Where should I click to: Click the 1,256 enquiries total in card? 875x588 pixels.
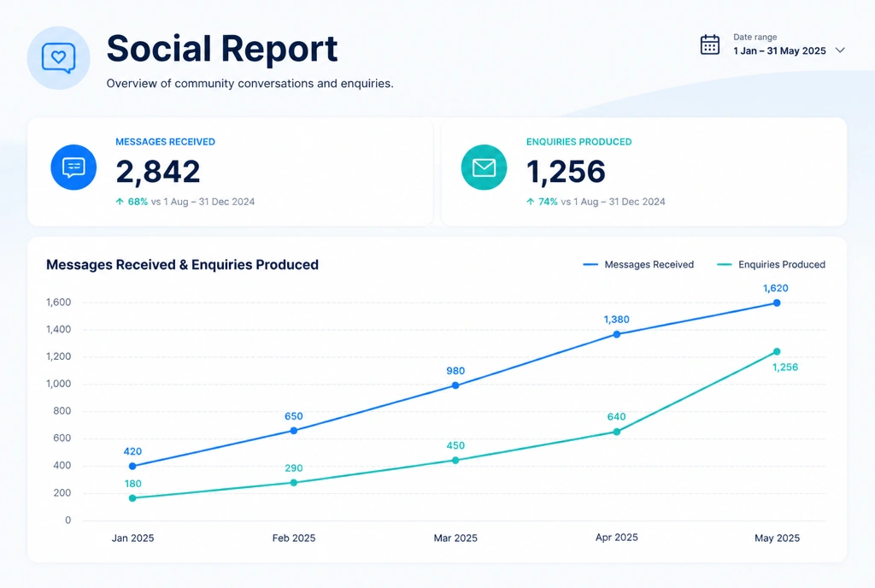pos(566,171)
